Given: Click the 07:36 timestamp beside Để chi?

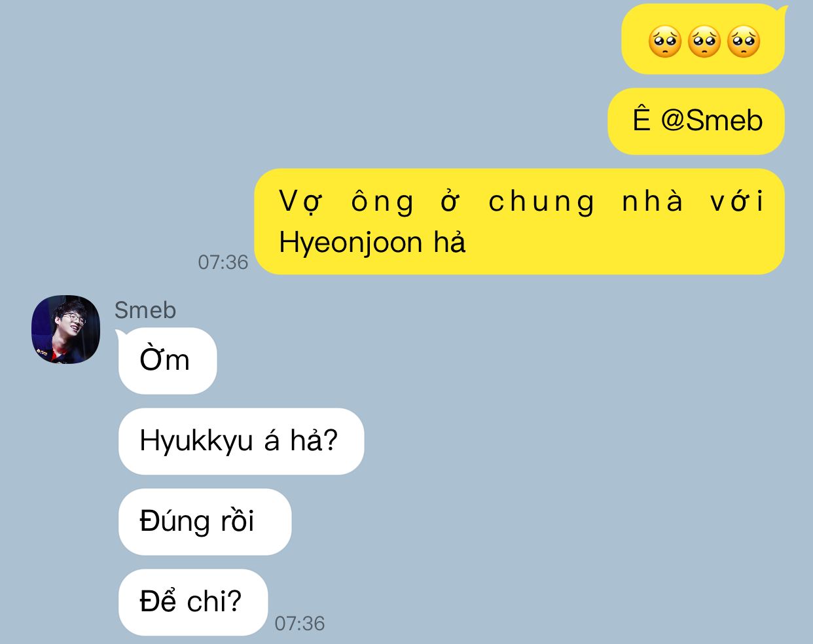Looking at the screenshot, I should tap(300, 624).
